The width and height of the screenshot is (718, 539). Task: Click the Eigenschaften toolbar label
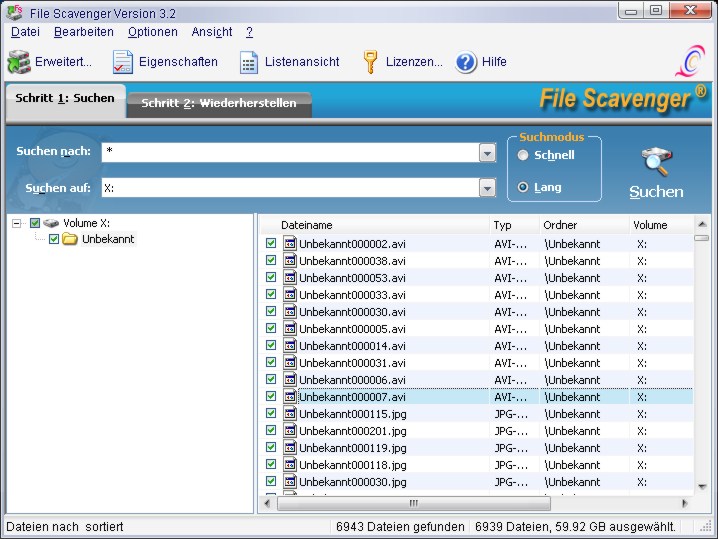pyautogui.click(x=178, y=62)
